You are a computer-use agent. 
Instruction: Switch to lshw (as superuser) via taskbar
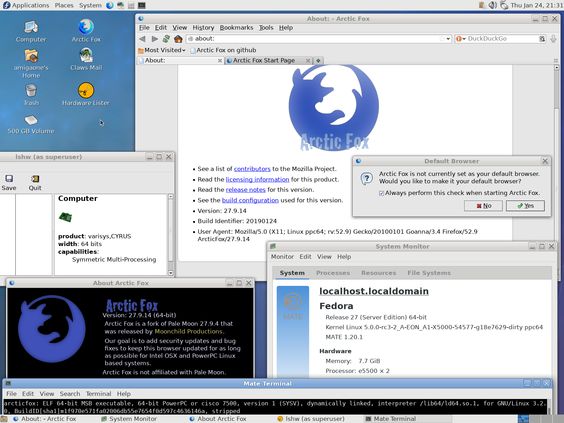pyautogui.click(x=311, y=419)
